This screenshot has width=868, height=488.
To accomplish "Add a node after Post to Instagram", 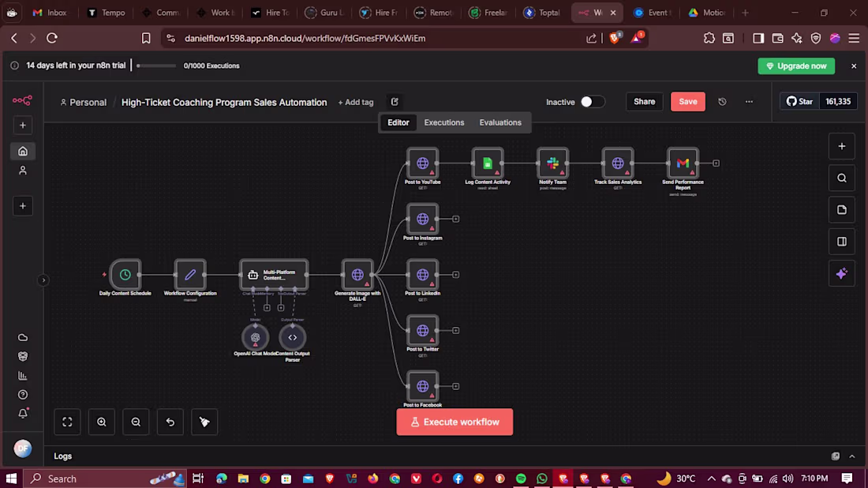I will (x=455, y=219).
